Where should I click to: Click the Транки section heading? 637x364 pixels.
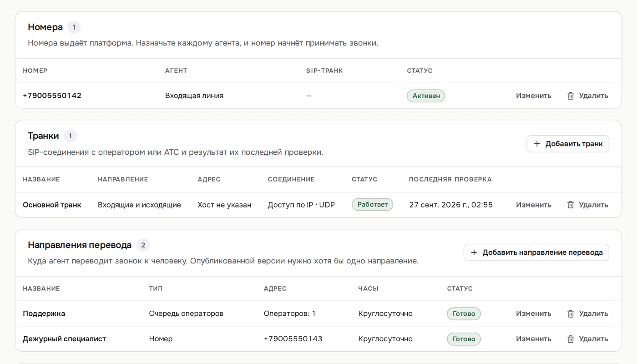tap(43, 136)
